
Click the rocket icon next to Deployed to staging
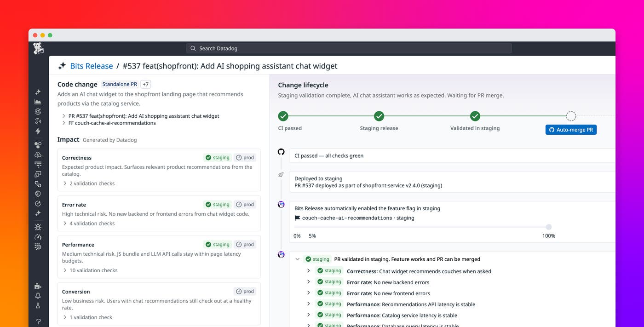[281, 175]
